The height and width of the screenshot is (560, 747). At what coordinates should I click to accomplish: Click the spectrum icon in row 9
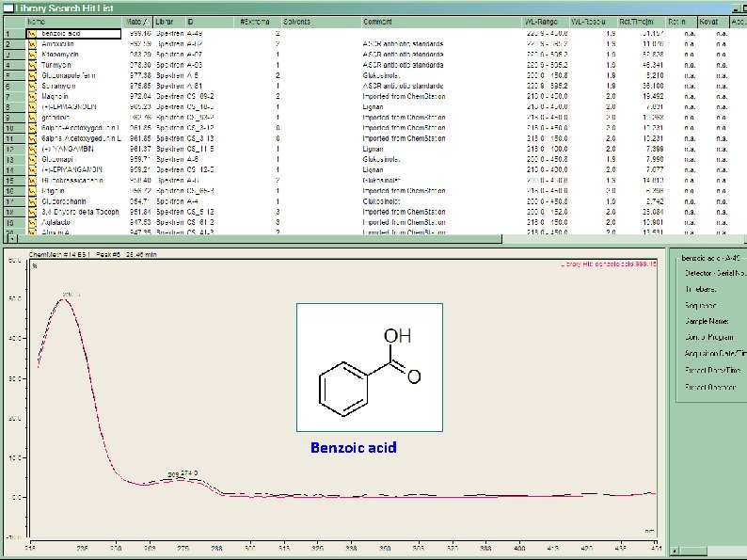[x=32, y=118]
